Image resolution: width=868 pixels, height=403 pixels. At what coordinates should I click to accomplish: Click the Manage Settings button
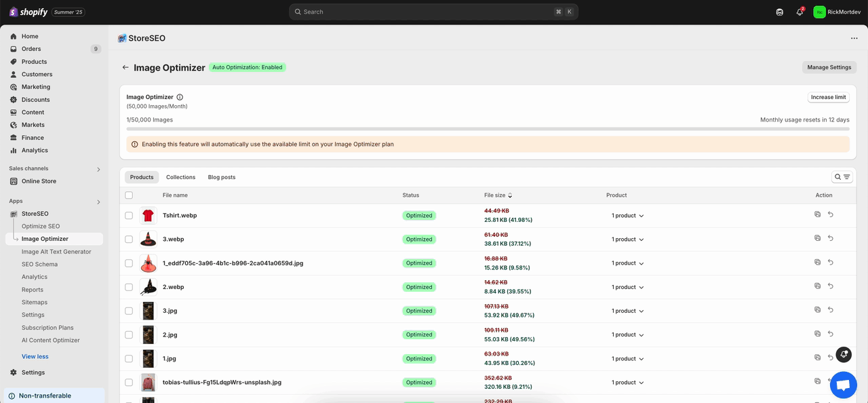pos(829,67)
